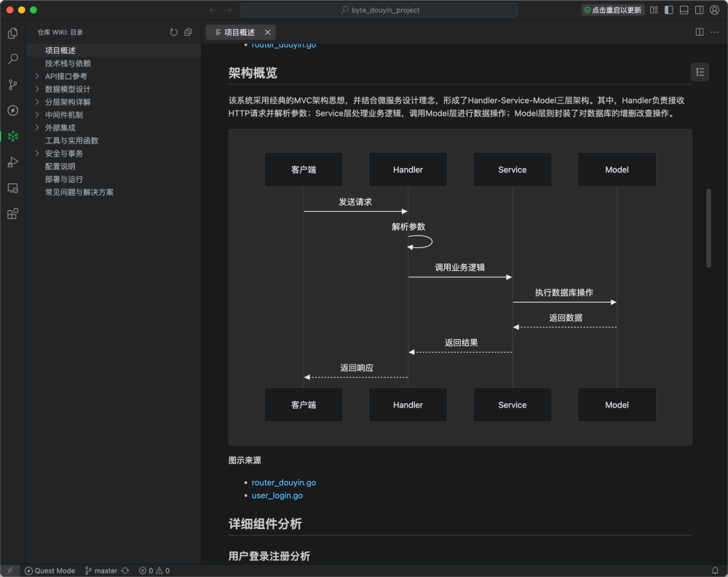Image resolution: width=728 pixels, height=577 pixels.
Task: Open the Source Control view
Action: 12,84
